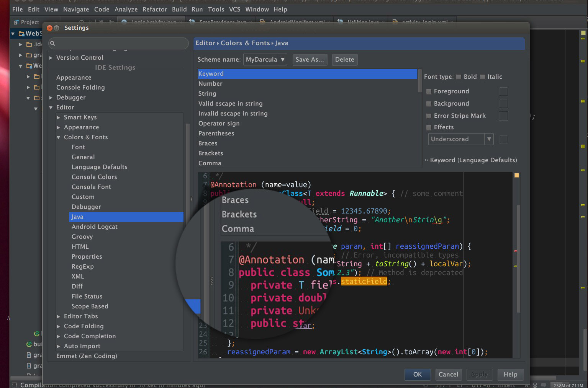Click the Effects color swatch
The image size is (588, 388).
[x=504, y=139]
